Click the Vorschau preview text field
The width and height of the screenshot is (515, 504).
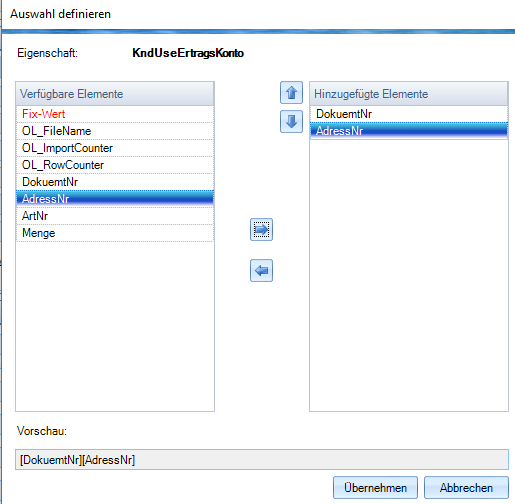click(x=262, y=460)
